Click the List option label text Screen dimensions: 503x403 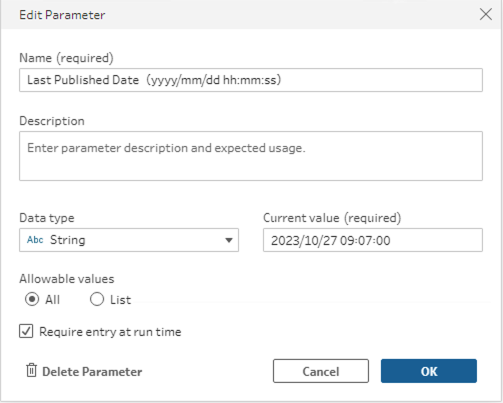[120, 300]
